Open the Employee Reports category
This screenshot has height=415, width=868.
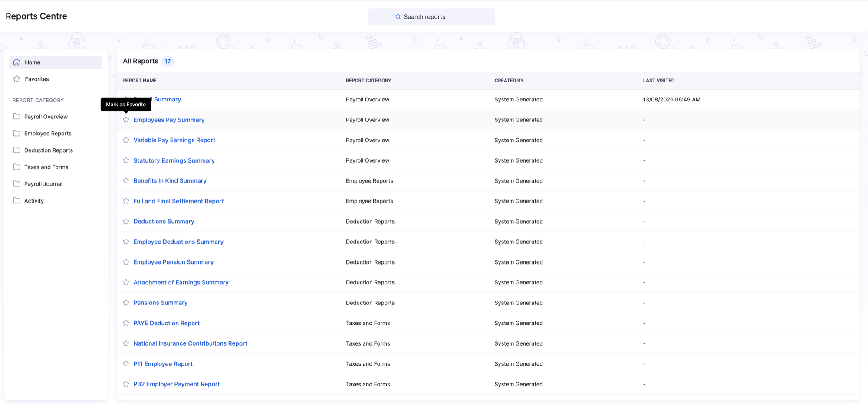click(x=48, y=134)
